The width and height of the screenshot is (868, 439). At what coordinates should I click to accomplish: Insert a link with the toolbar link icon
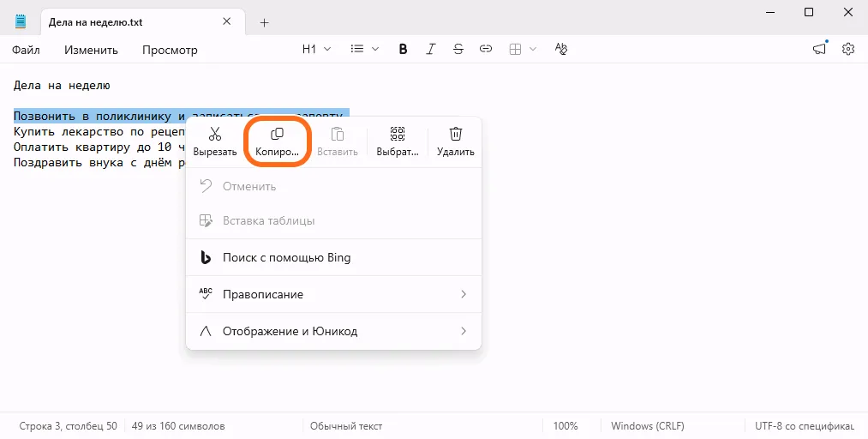pyautogui.click(x=486, y=49)
